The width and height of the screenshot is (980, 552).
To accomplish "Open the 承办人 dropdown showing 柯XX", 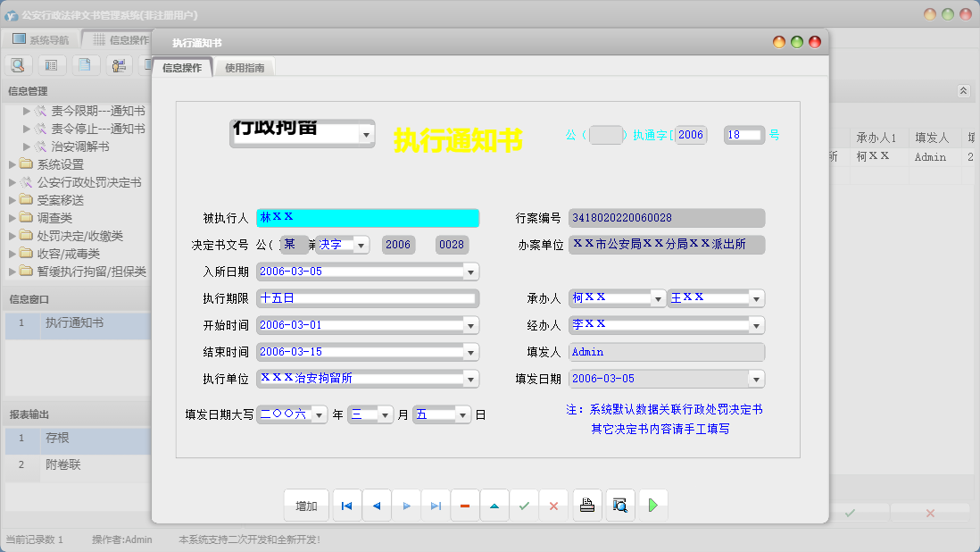I will [x=659, y=297].
